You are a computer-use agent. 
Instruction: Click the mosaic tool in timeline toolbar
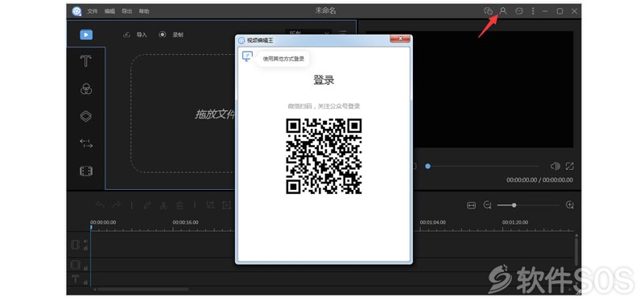pyautogui.click(x=226, y=205)
